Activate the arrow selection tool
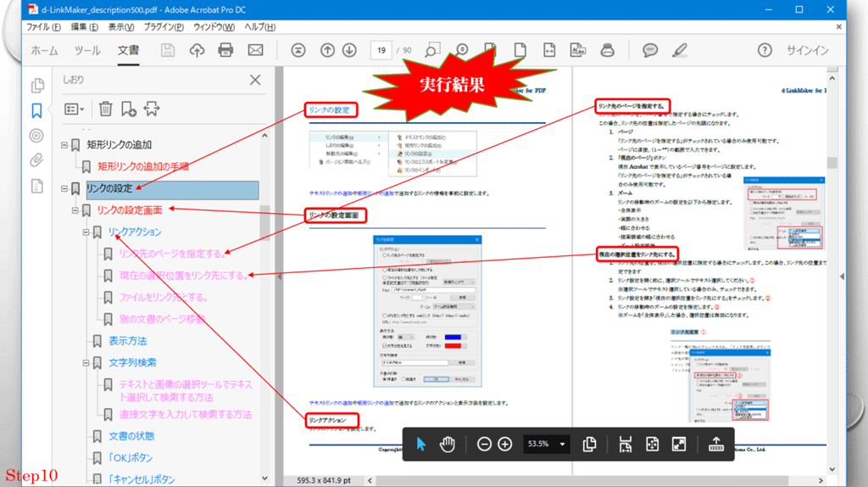 point(421,444)
